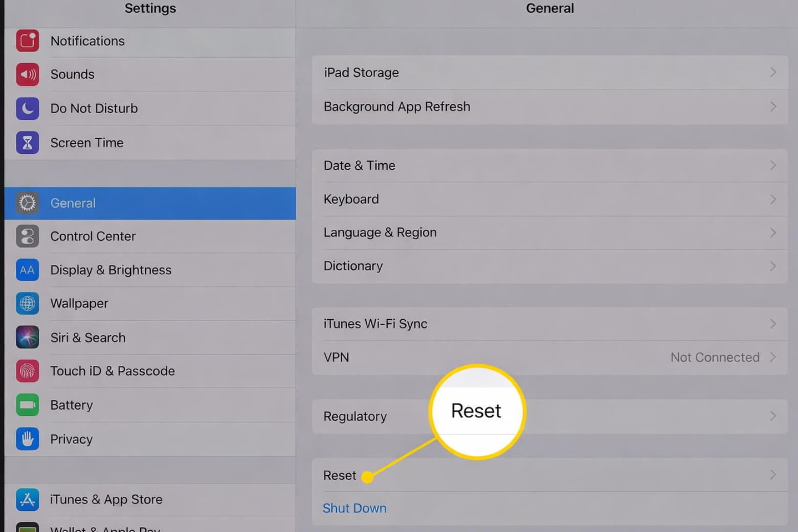Click the green Battery icon
798x532 pixels.
click(27, 405)
